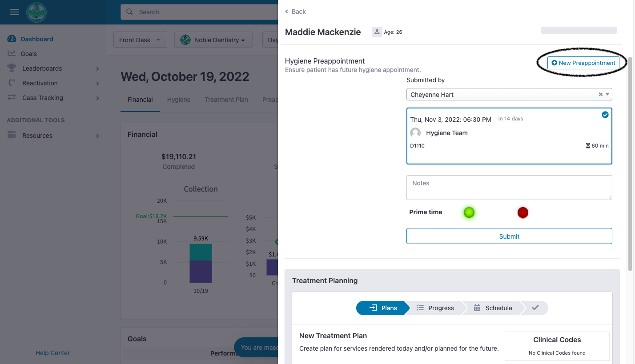Screen dimensions: 635x364
Task: Select the Nov 3, 2022 appointment card
Action: click(x=509, y=136)
